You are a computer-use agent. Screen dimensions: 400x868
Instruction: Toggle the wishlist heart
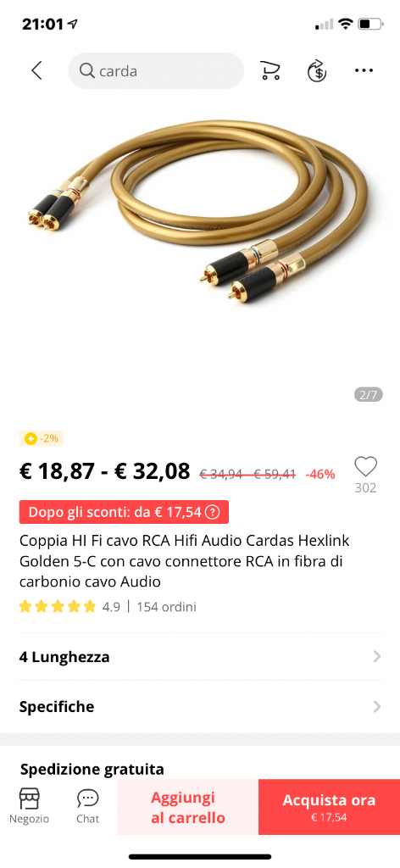(x=365, y=467)
